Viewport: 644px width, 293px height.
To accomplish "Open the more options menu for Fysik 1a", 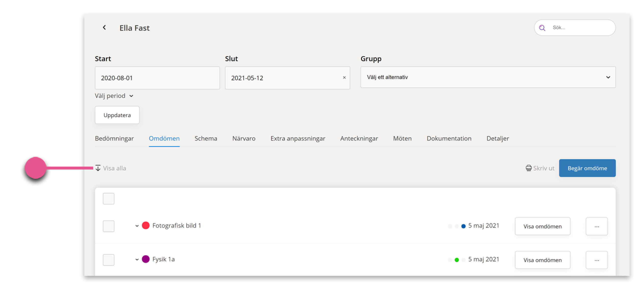I will 596,260.
